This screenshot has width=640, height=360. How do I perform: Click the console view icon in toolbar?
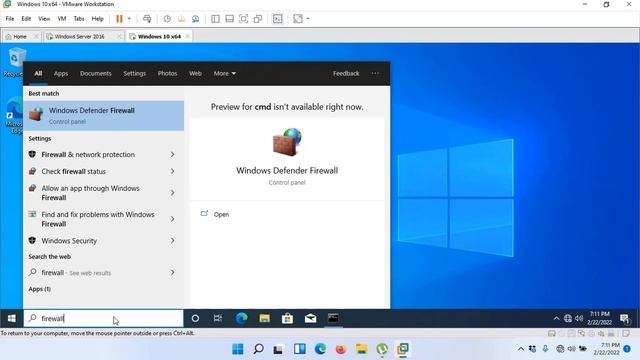tap(278, 19)
